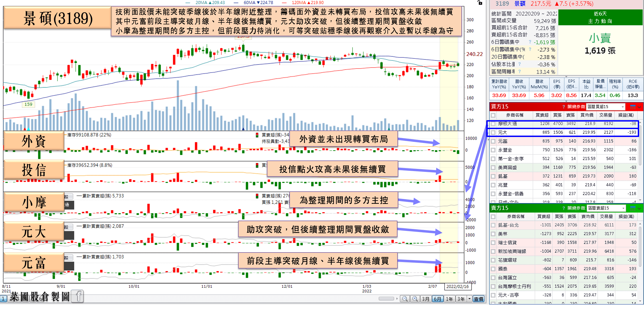Click help icon beside 賣方15 關鍵券商

564,208
